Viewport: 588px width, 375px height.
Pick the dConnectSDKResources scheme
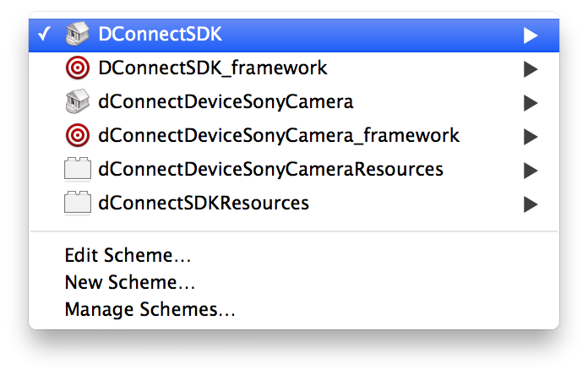tap(204, 203)
